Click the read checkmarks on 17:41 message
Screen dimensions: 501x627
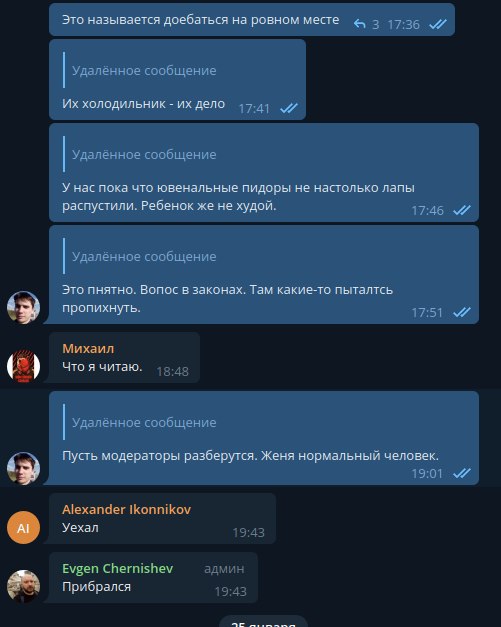289,108
